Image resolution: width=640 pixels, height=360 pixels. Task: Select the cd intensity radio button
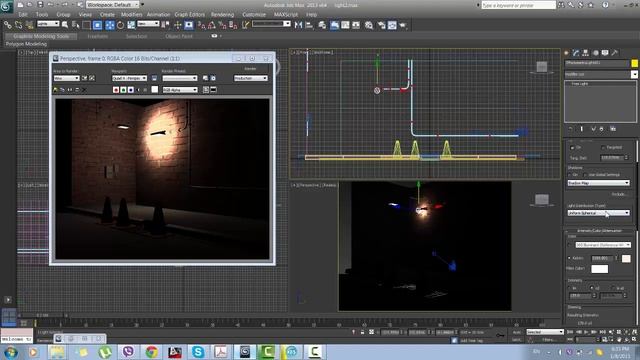click(592, 288)
